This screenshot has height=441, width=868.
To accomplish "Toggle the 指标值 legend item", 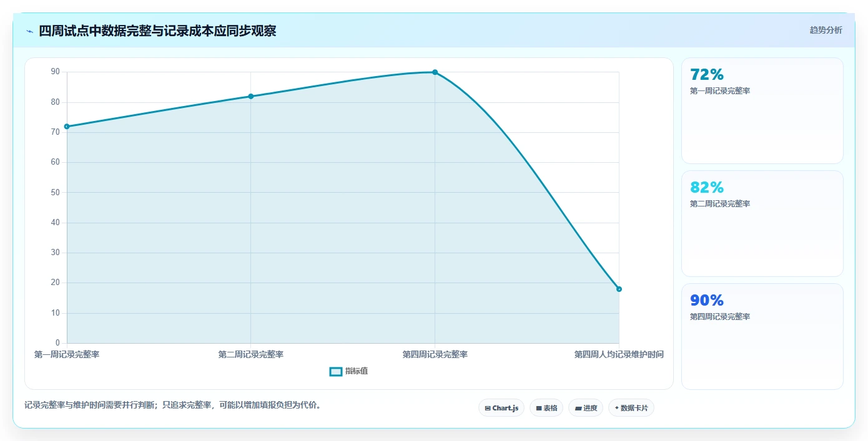I will 348,371.
